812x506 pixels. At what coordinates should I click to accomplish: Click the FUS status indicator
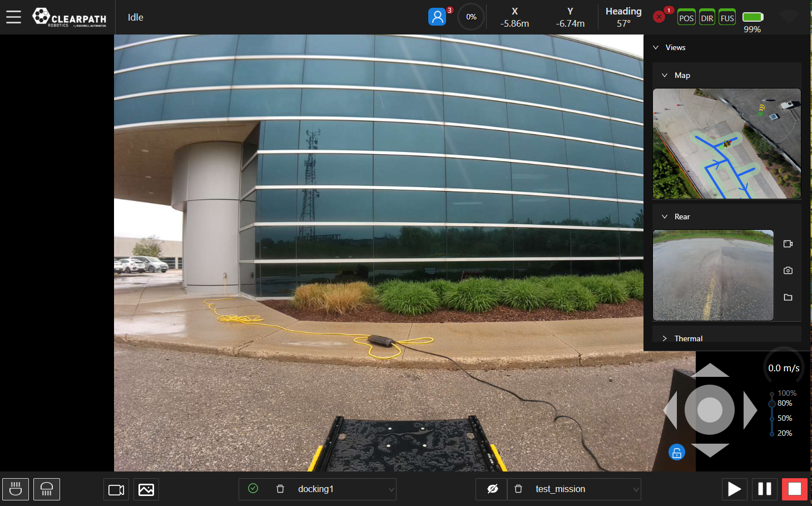tap(727, 18)
